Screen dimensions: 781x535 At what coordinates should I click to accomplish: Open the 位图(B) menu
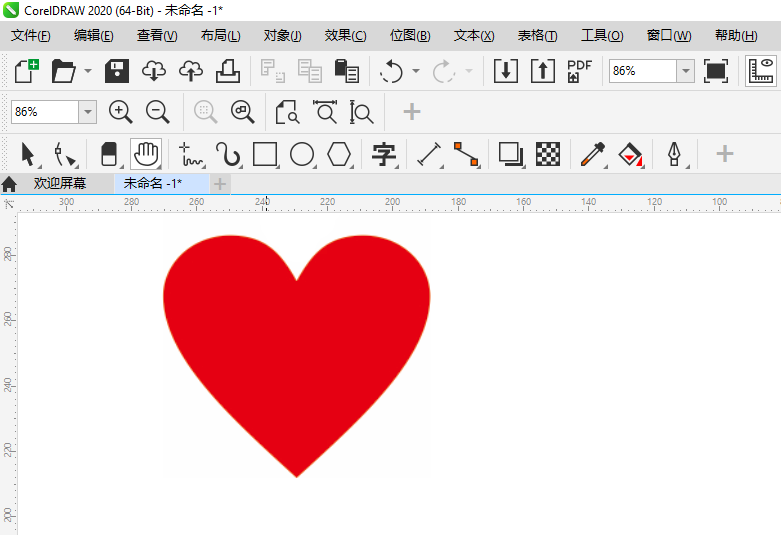(410, 35)
